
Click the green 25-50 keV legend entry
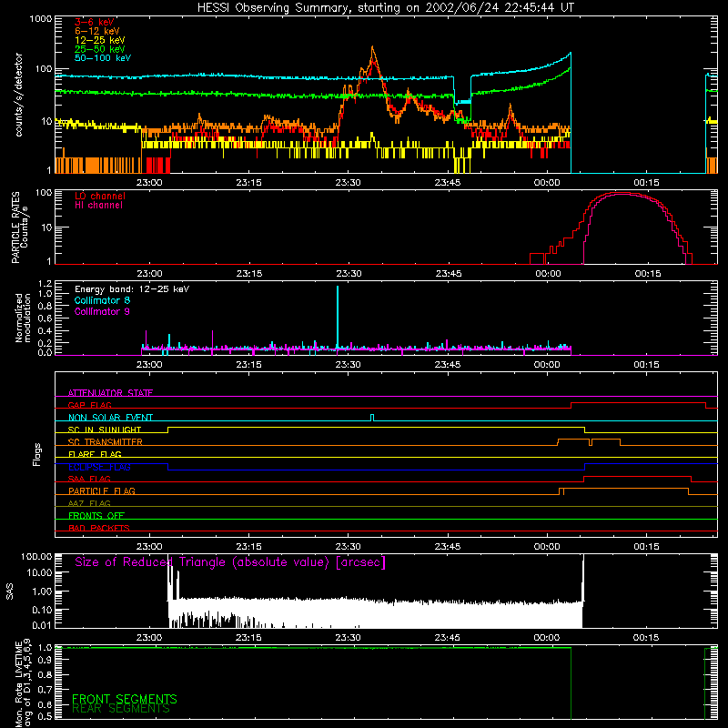pyautogui.click(x=99, y=49)
